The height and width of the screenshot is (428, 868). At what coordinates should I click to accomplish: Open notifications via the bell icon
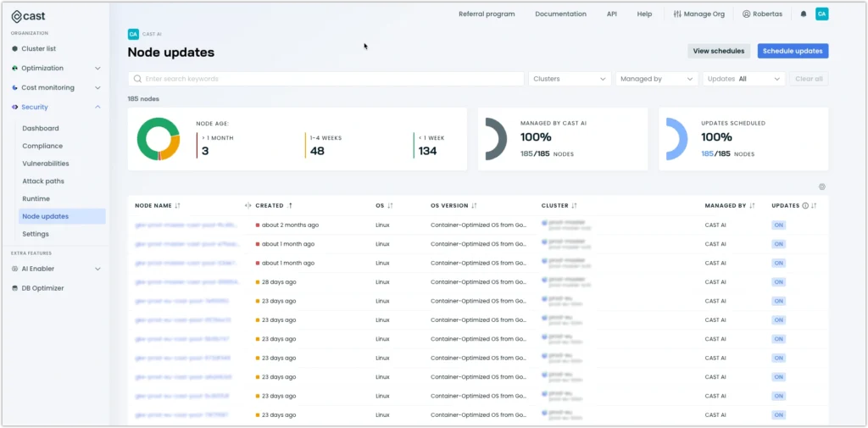pyautogui.click(x=804, y=14)
